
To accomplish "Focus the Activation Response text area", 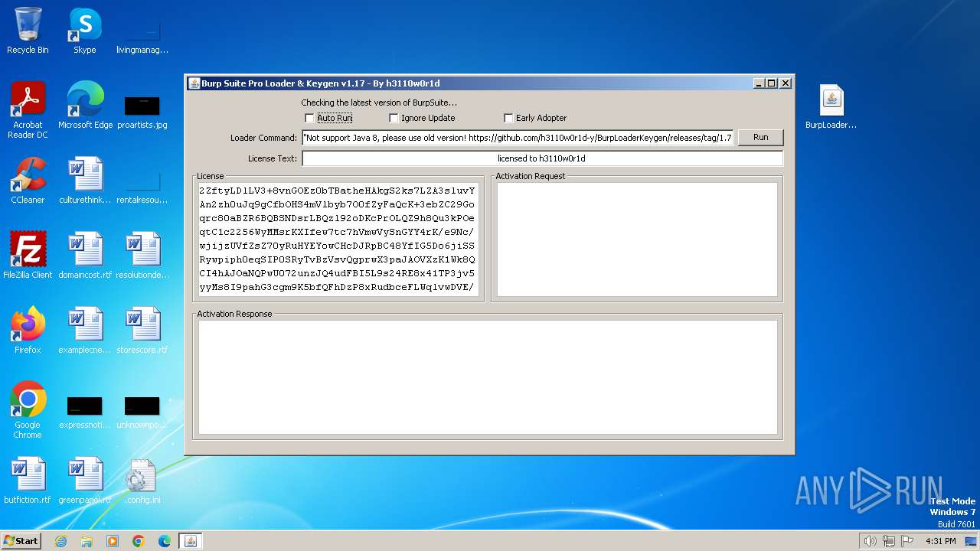I will tap(488, 377).
